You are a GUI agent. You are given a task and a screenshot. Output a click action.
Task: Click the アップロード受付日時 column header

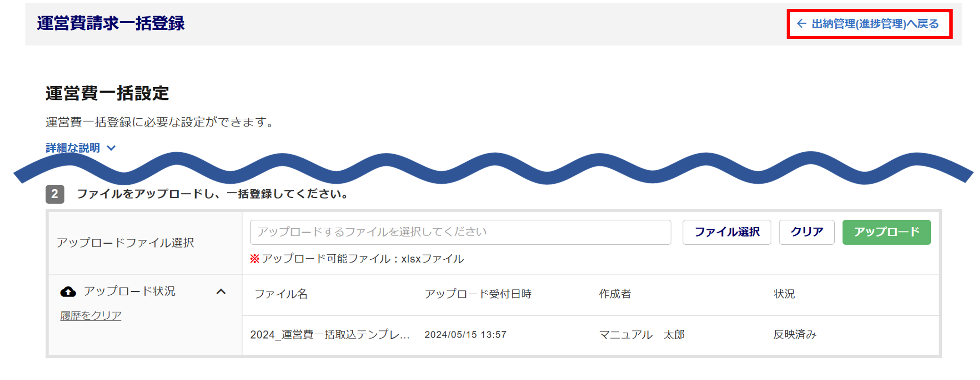click(478, 294)
